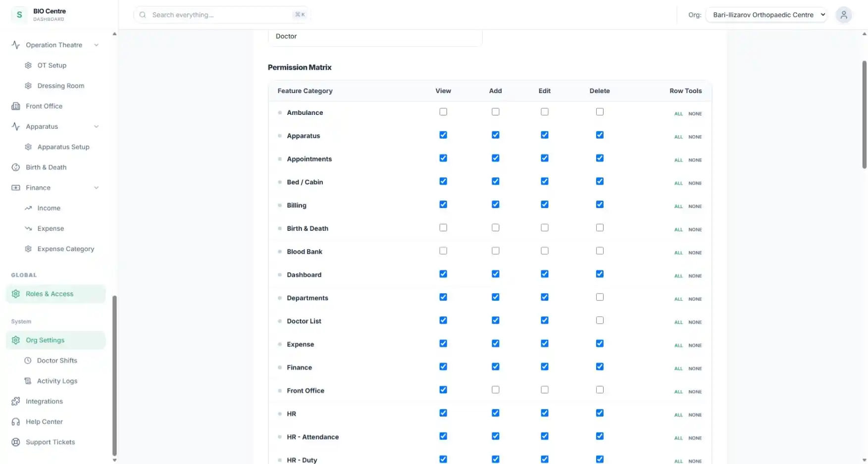Click the Expense row label
Viewport: 868px width, 464px height.
pos(300,344)
